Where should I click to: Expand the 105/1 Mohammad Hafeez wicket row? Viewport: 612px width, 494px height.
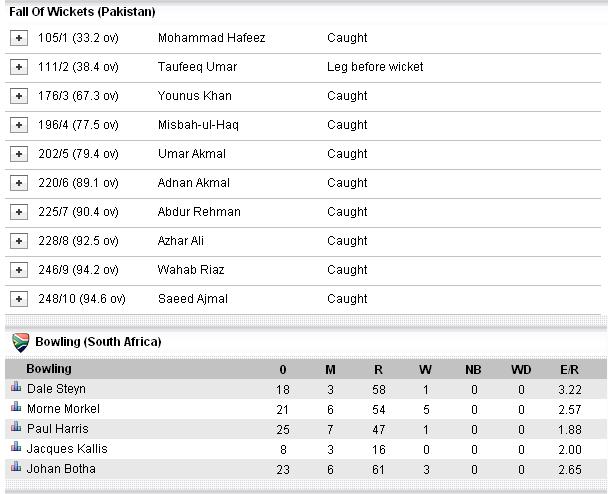tap(19, 38)
